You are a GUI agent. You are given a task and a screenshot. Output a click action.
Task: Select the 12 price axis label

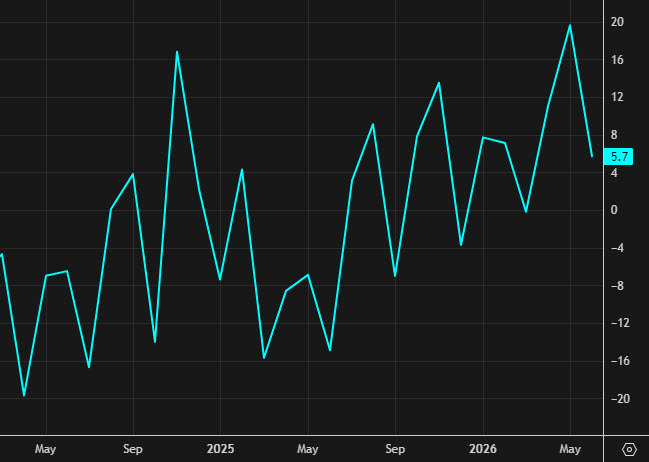click(x=617, y=97)
